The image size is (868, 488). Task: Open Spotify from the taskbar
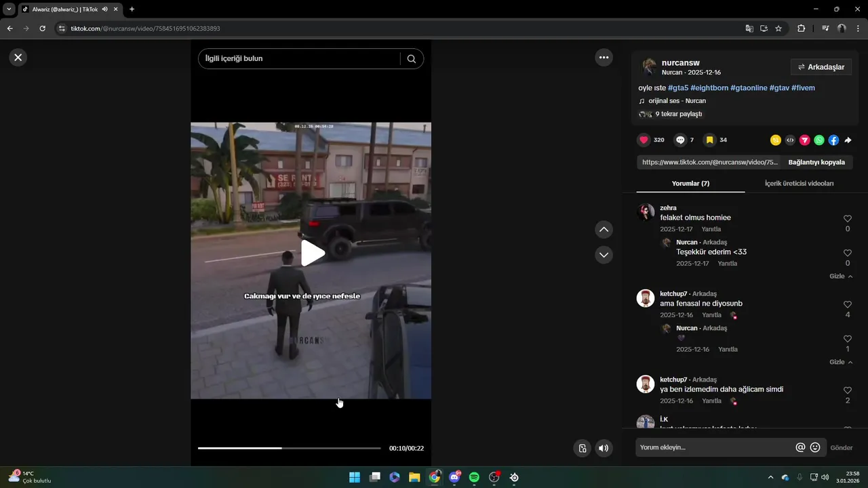click(x=474, y=477)
